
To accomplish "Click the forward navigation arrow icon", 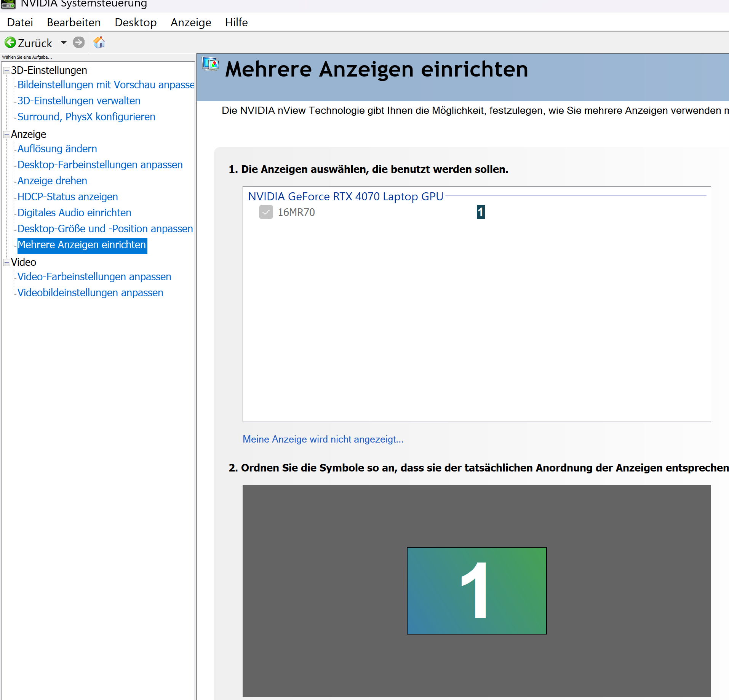I will coord(79,42).
